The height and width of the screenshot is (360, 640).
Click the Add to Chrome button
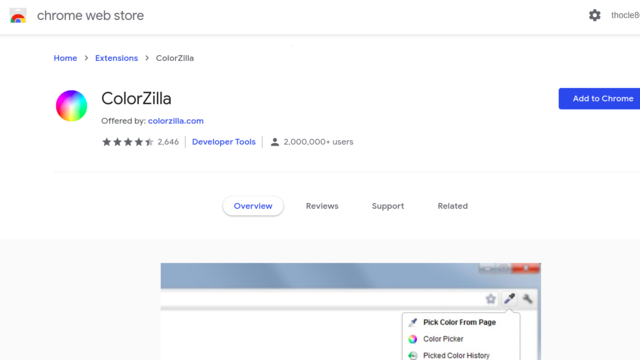(599, 98)
